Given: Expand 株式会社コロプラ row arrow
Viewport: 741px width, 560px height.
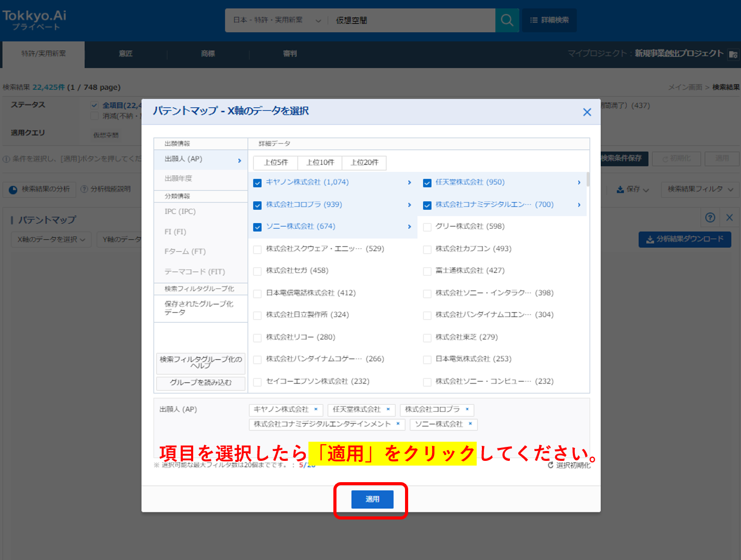Looking at the screenshot, I should [x=409, y=204].
